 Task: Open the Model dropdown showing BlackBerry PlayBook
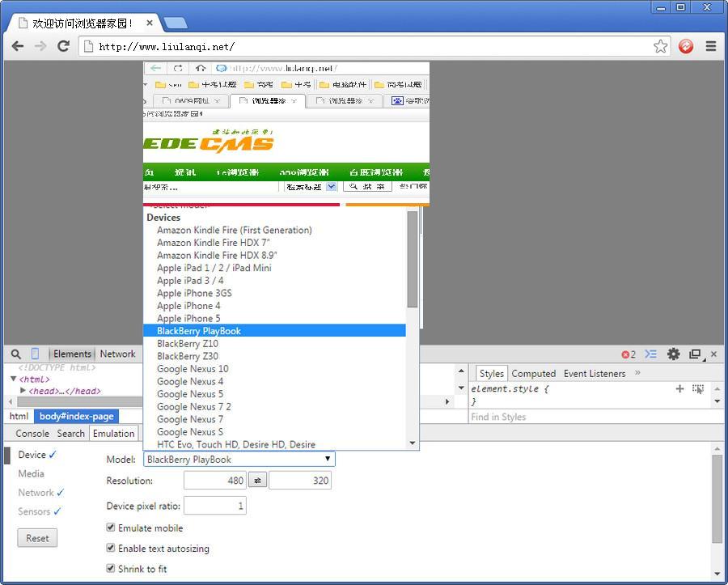point(239,460)
